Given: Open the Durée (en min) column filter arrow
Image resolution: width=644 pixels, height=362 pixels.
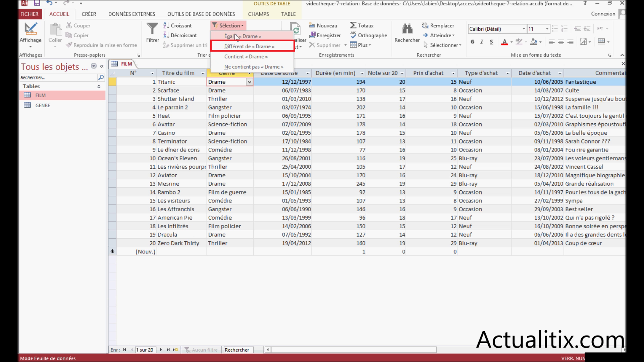Looking at the screenshot, I should tap(362, 73).
